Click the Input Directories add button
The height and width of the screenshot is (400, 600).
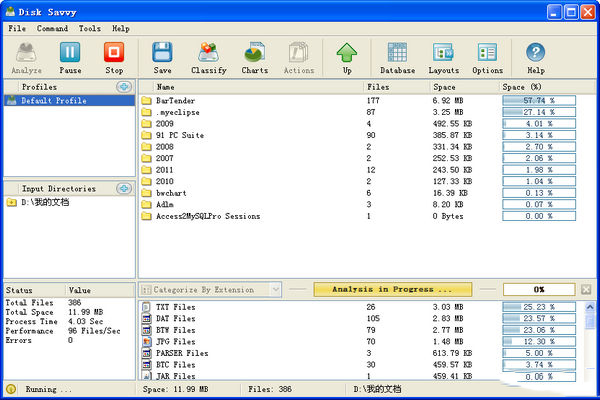[x=124, y=188]
